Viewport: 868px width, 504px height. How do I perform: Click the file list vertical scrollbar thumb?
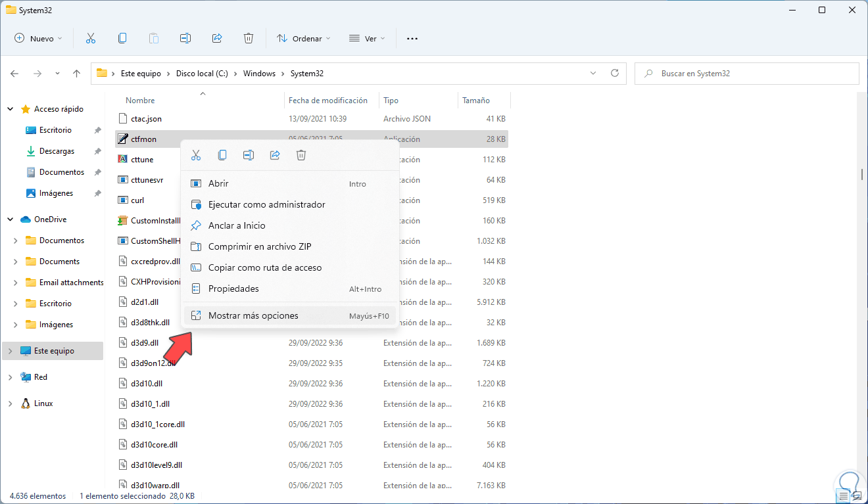coord(861,174)
